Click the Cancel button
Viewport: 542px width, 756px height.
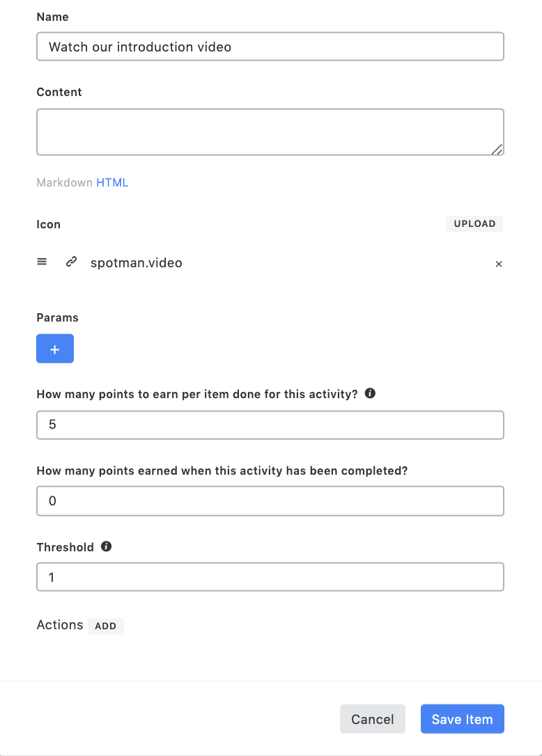[x=372, y=718]
